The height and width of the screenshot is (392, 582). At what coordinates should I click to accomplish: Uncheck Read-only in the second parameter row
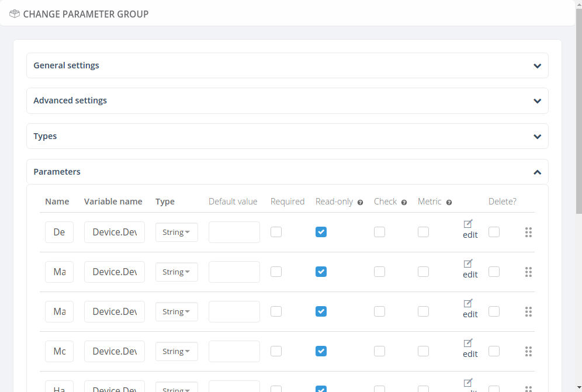point(321,272)
